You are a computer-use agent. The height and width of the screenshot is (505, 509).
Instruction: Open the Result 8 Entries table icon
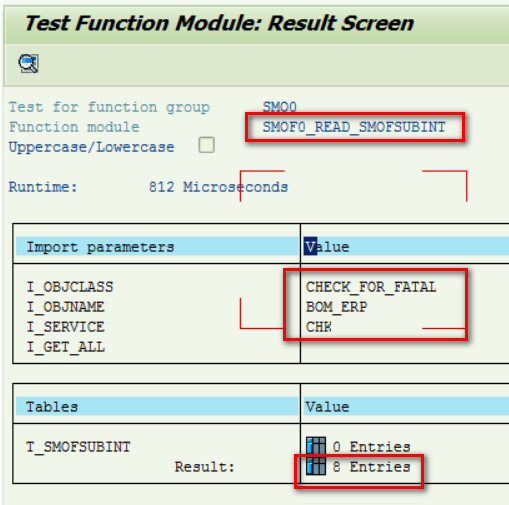316,466
